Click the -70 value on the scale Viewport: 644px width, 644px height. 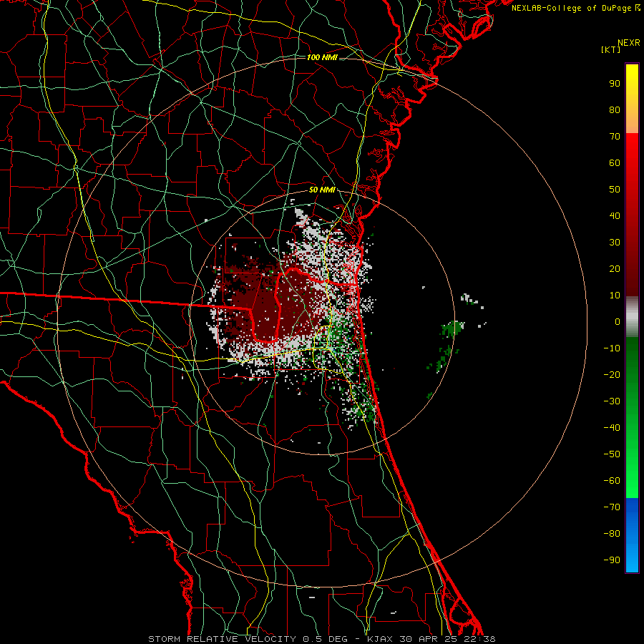tap(612, 507)
